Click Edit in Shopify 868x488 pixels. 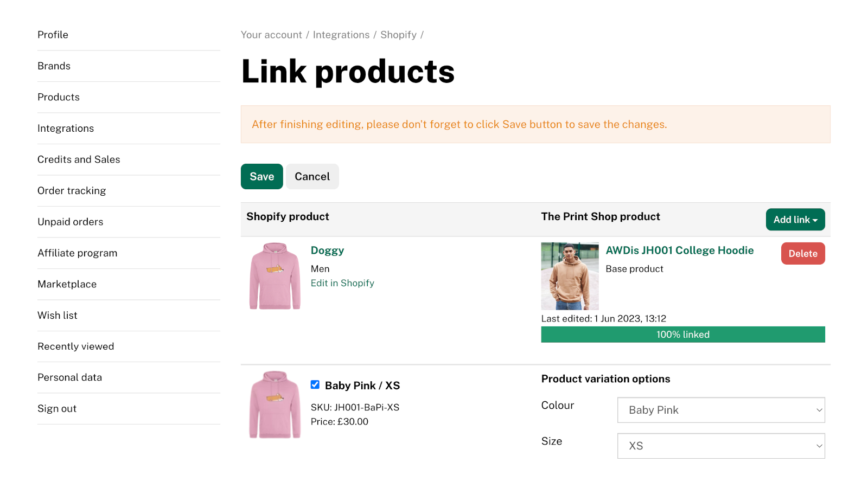coord(342,283)
